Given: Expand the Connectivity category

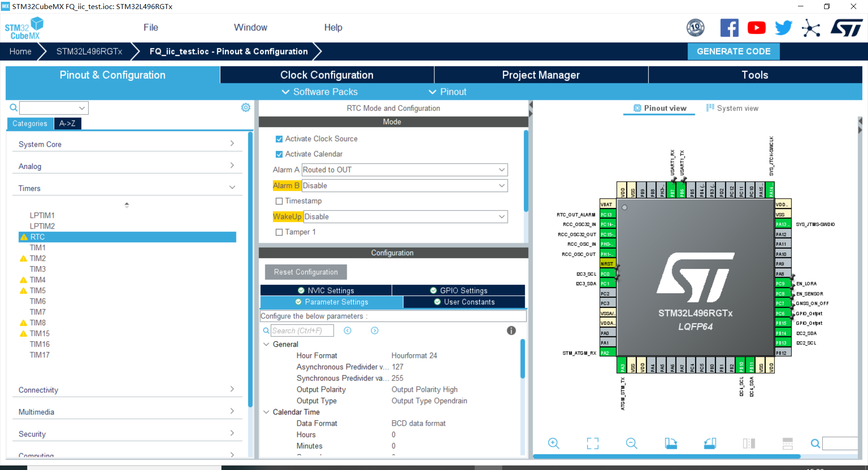Looking at the screenshot, I should (x=127, y=390).
